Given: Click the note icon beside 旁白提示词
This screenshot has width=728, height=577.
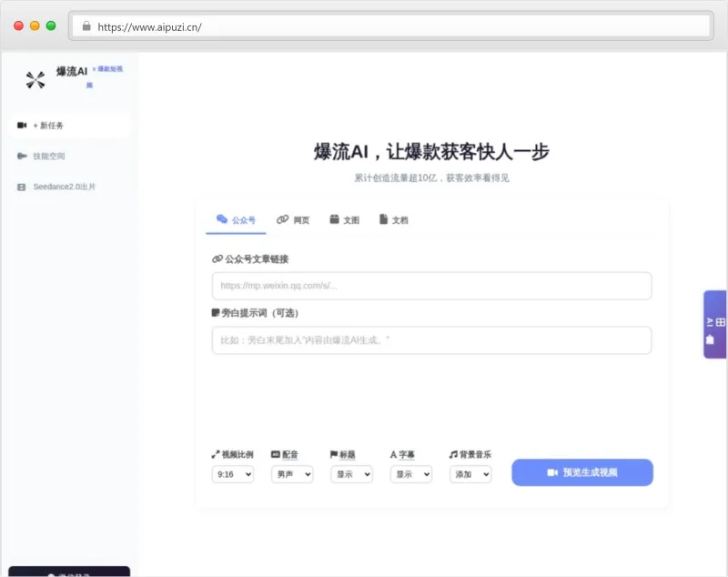Looking at the screenshot, I should [x=216, y=313].
